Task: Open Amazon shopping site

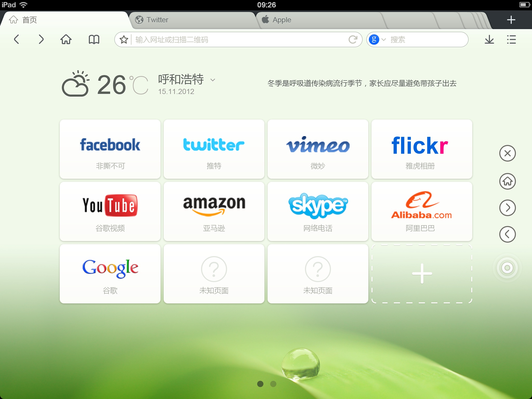Action: [214, 210]
